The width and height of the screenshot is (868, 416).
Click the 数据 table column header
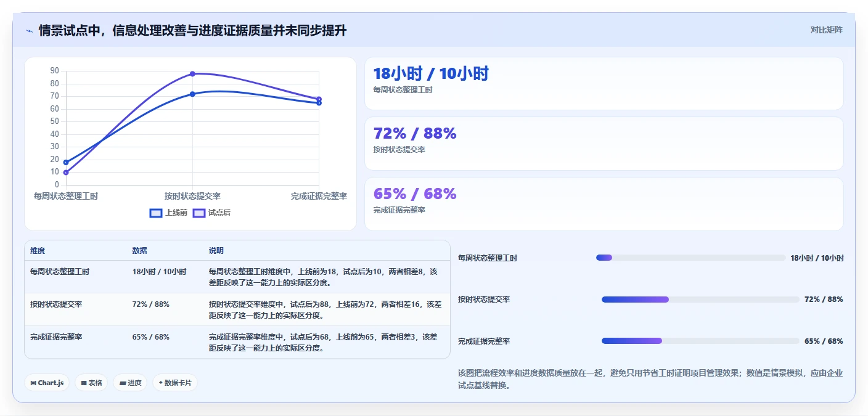[x=139, y=251]
